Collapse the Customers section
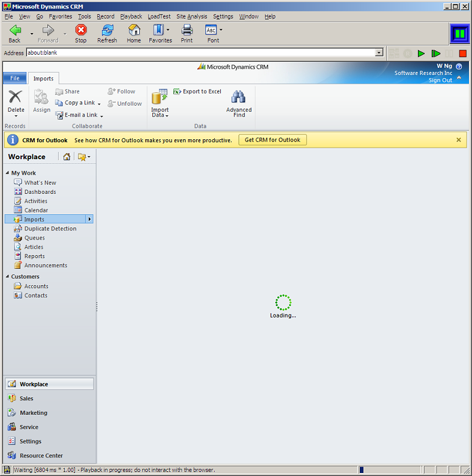472x476 pixels. (7, 277)
